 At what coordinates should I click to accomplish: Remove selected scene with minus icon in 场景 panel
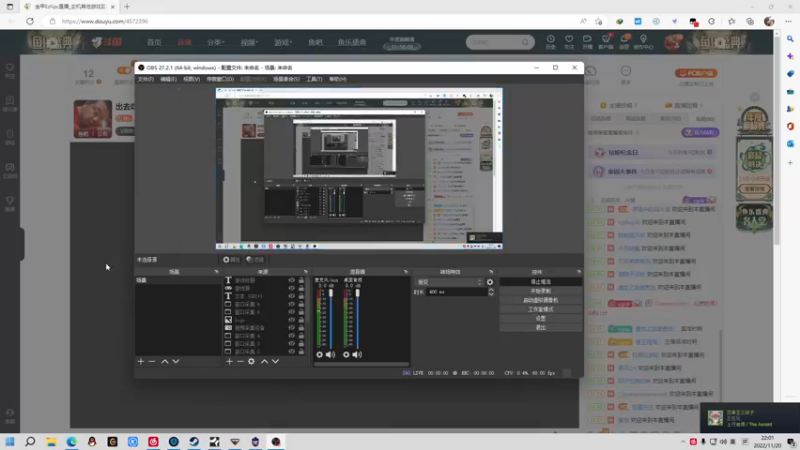point(152,361)
